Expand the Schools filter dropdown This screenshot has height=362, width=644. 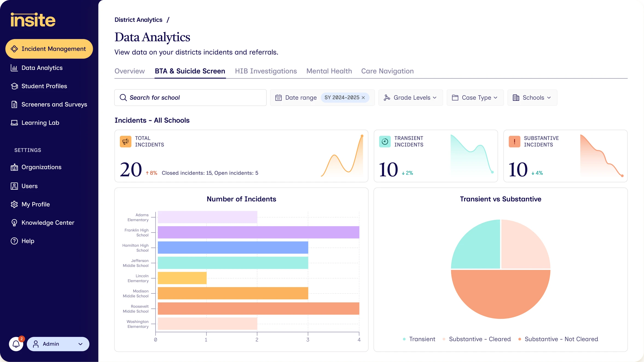click(532, 98)
